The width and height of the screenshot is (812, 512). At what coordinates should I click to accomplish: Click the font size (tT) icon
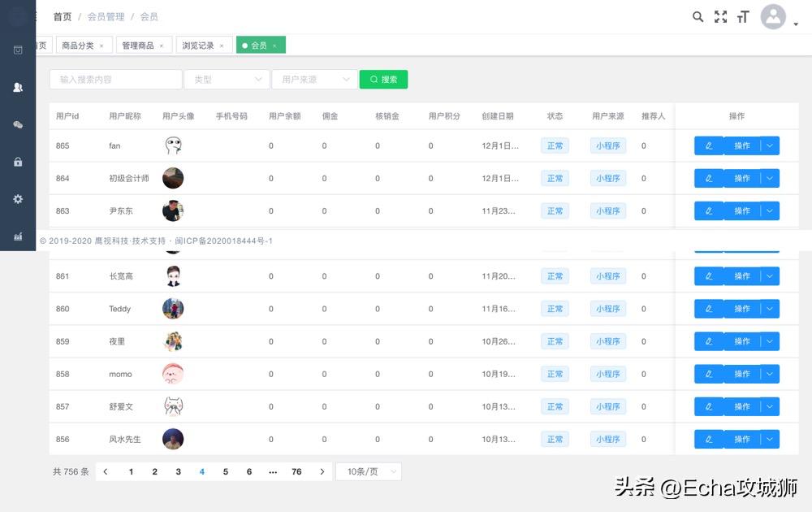tap(742, 16)
